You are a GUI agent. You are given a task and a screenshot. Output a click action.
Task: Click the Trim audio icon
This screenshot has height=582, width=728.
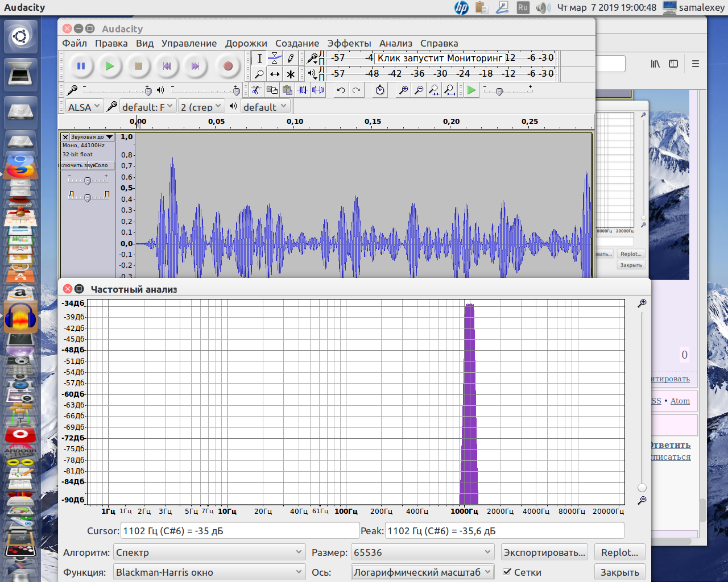(x=303, y=90)
